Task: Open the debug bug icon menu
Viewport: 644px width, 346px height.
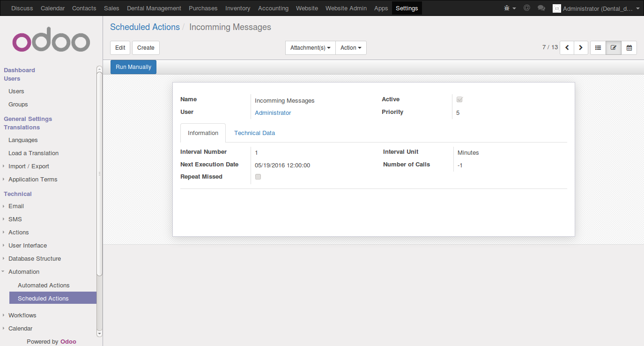Action: click(510, 8)
